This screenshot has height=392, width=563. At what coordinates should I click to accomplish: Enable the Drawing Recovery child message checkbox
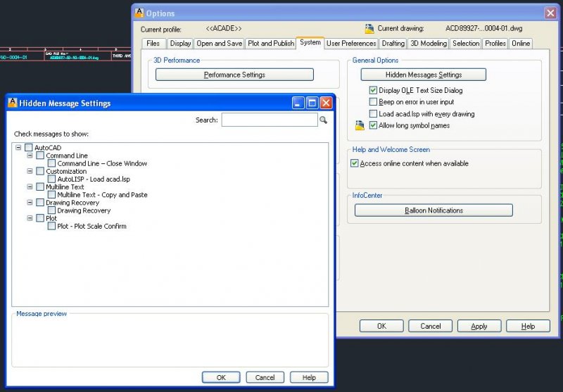[51, 210]
